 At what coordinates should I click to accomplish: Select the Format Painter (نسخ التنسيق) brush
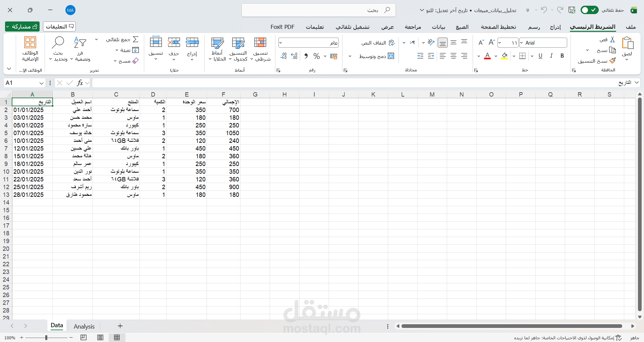612,61
